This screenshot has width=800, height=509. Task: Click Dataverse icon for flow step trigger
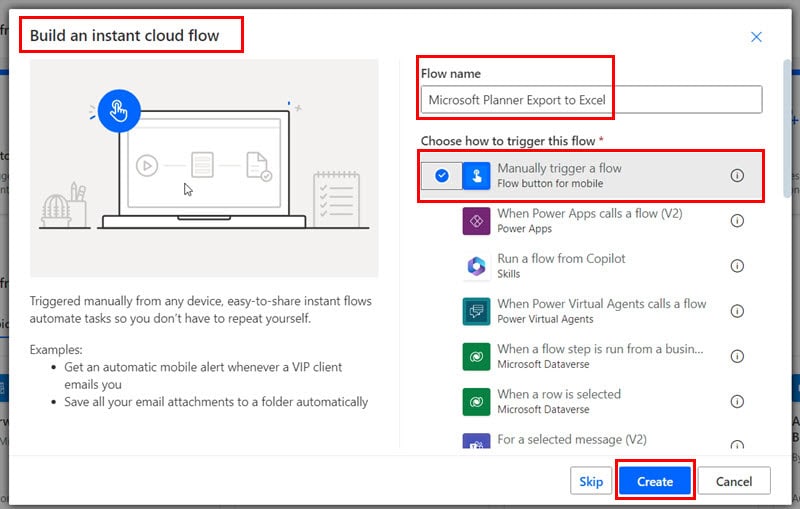[476, 356]
